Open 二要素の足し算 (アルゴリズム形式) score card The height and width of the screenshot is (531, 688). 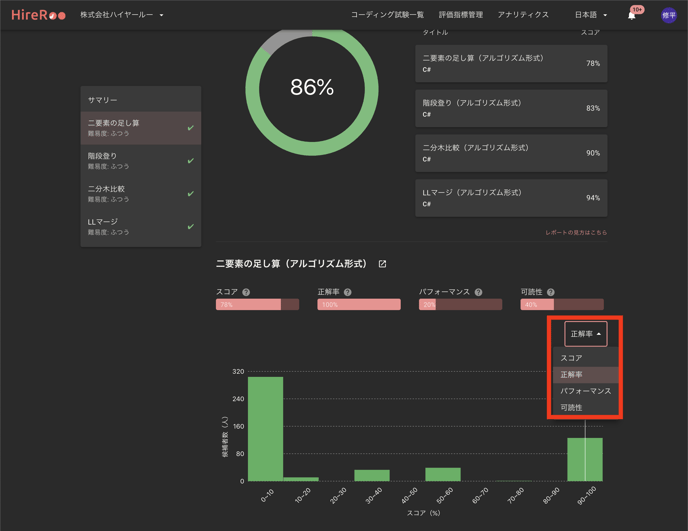511,63
